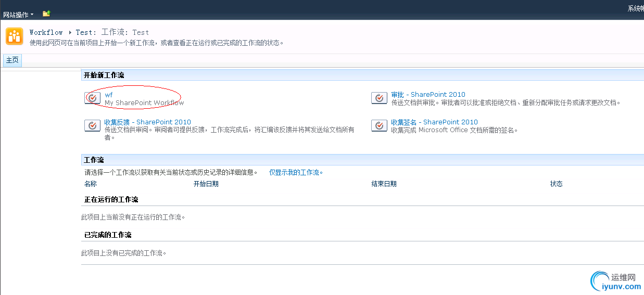The height and width of the screenshot is (295, 644).
Task: Click 仅显示我的工作流 link
Action: point(296,172)
